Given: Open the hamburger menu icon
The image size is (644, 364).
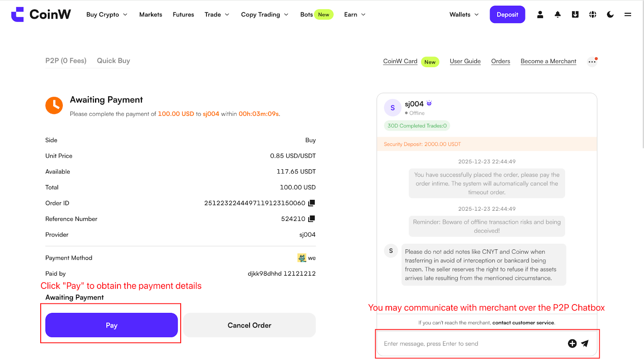Looking at the screenshot, I should 628,14.
